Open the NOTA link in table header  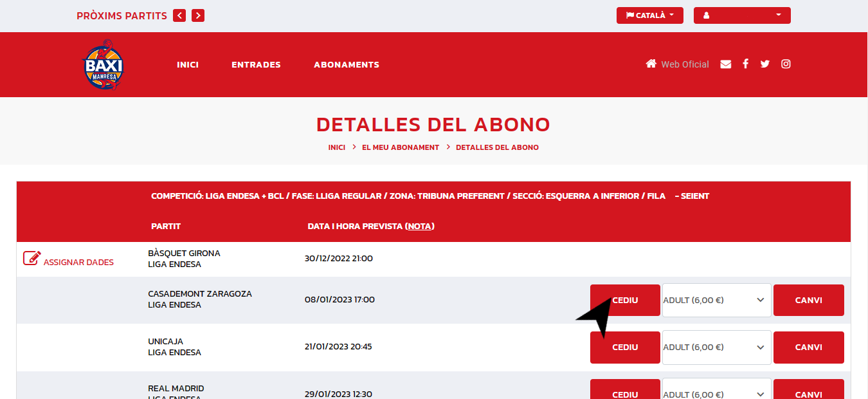(x=420, y=227)
